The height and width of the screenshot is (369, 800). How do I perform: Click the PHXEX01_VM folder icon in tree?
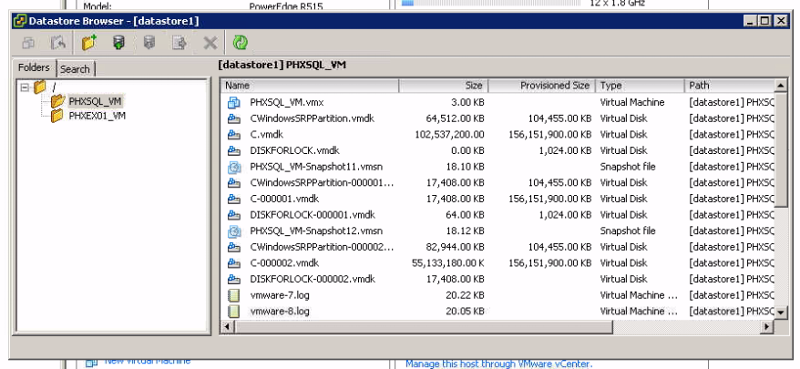[x=57, y=116]
